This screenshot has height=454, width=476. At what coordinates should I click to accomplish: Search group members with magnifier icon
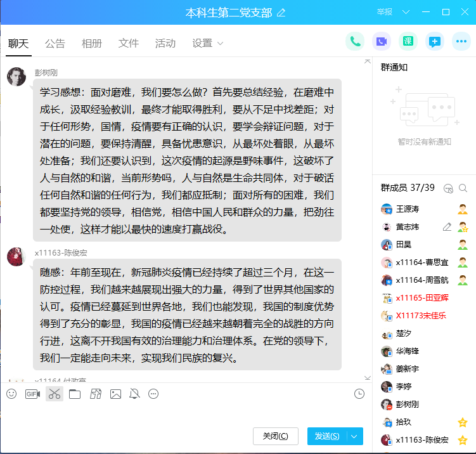(x=463, y=188)
